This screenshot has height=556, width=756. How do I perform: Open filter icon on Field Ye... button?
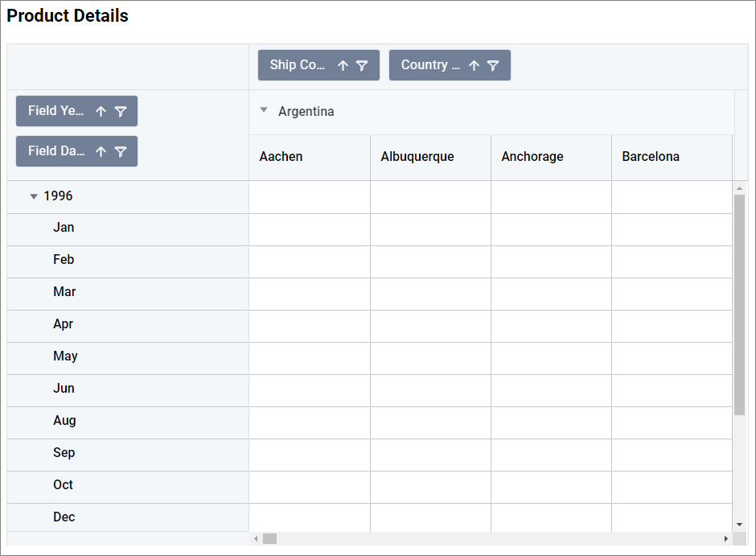coord(120,112)
